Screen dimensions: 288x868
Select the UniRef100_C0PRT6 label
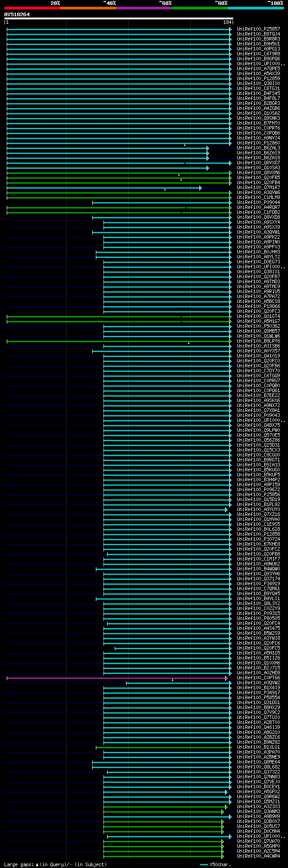tap(258, 128)
